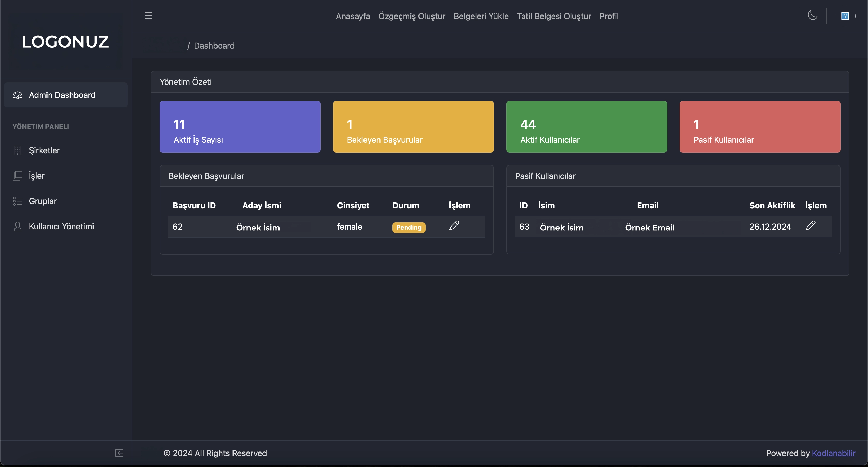Click the Admin Dashboard speedometer icon
The image size is (868, 467).
pos(18,95)
